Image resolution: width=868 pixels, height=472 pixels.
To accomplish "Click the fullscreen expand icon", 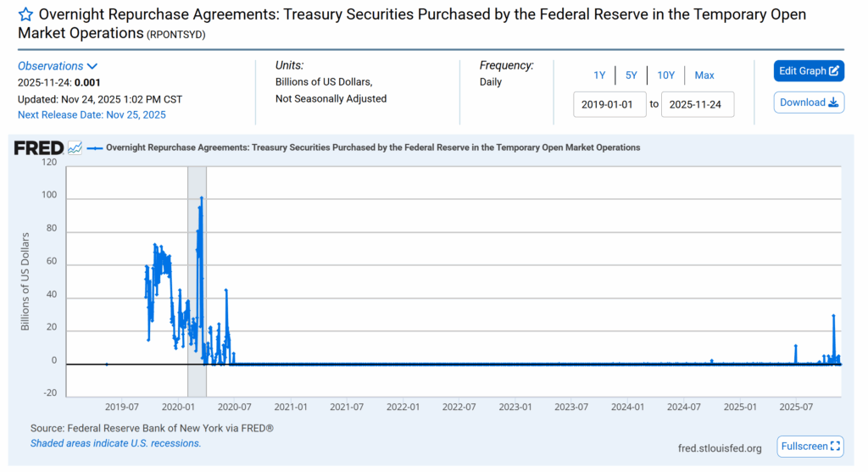I will coord(835,446).
